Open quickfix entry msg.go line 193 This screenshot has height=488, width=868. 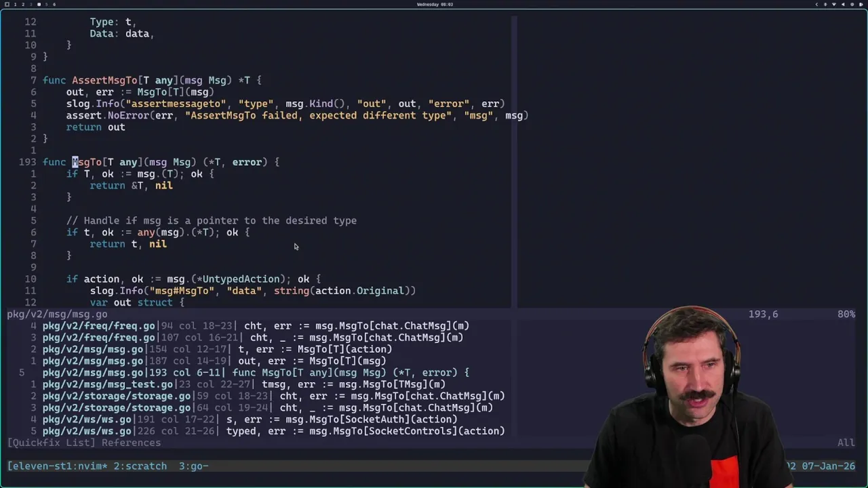(x=256, y=373)
